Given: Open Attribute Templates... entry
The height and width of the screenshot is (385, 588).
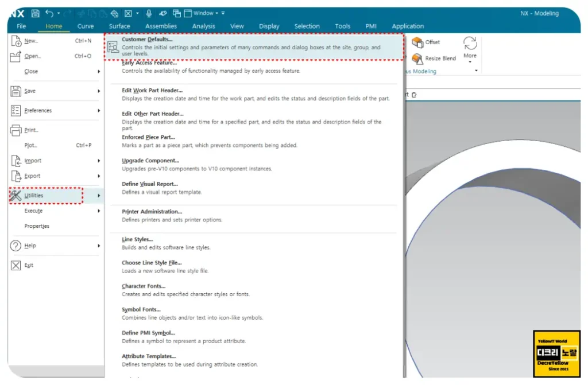Looking at the screenshot, I should [x=149, y=356].
